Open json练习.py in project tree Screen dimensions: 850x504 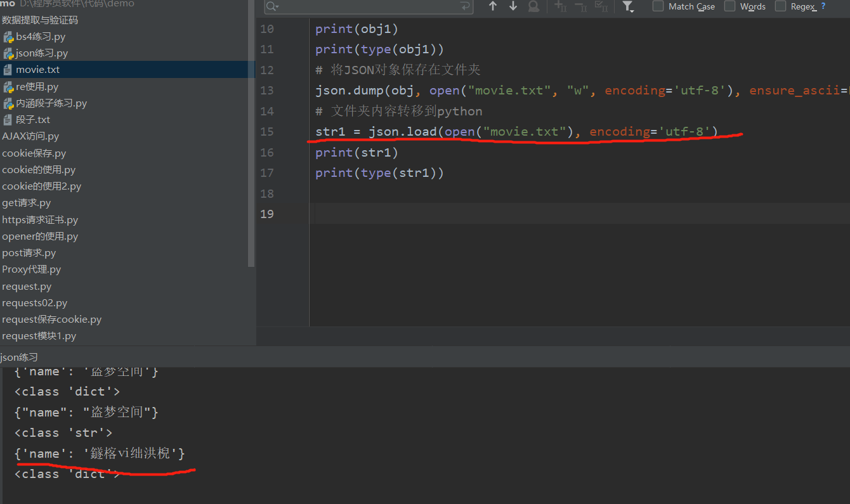[42, 53]
